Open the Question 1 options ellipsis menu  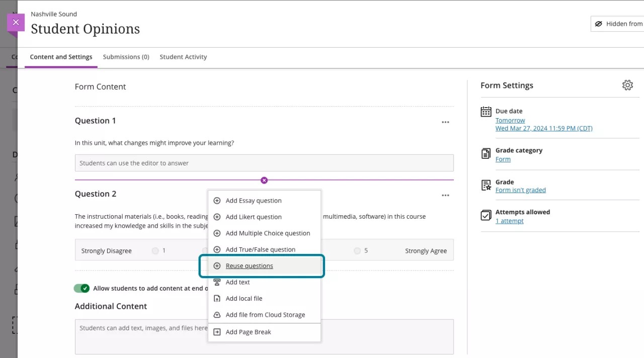[x=445, y=122]
